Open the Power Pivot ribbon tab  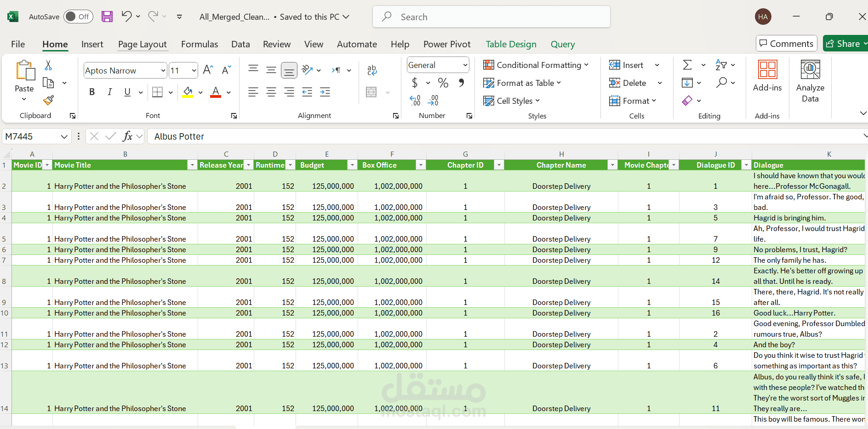(x=446, y=44)
